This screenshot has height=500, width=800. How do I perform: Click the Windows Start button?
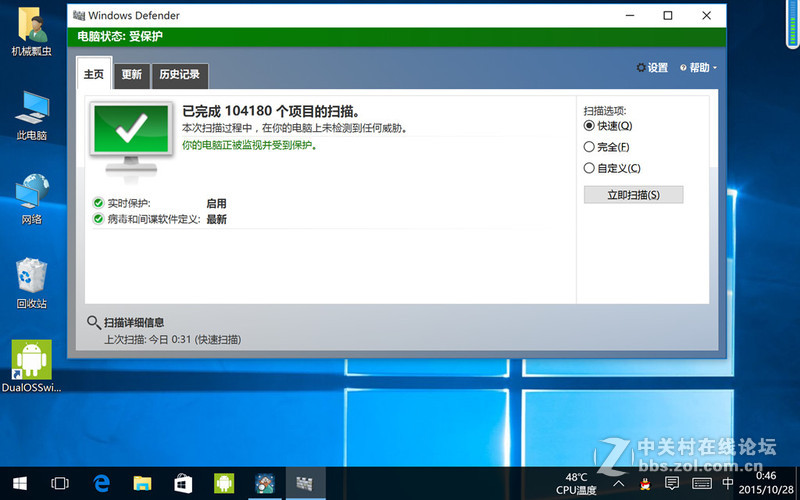pyautogui.click(x=20, y=483)
